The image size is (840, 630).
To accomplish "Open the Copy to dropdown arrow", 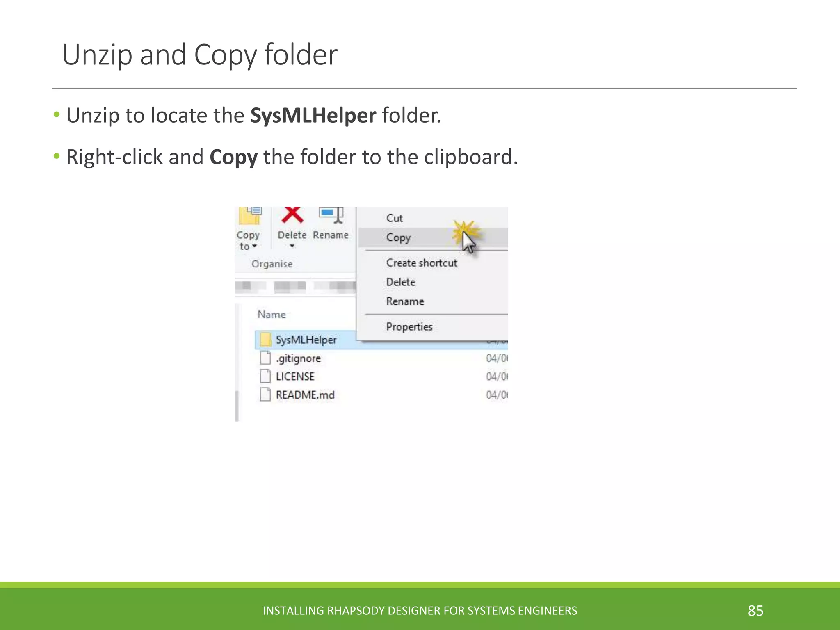I will pos(255,246).
